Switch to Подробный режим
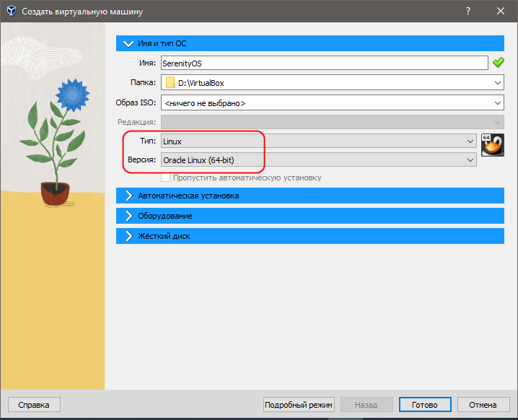This screenshot has width=518, height=420. click(x=299, y=405)
